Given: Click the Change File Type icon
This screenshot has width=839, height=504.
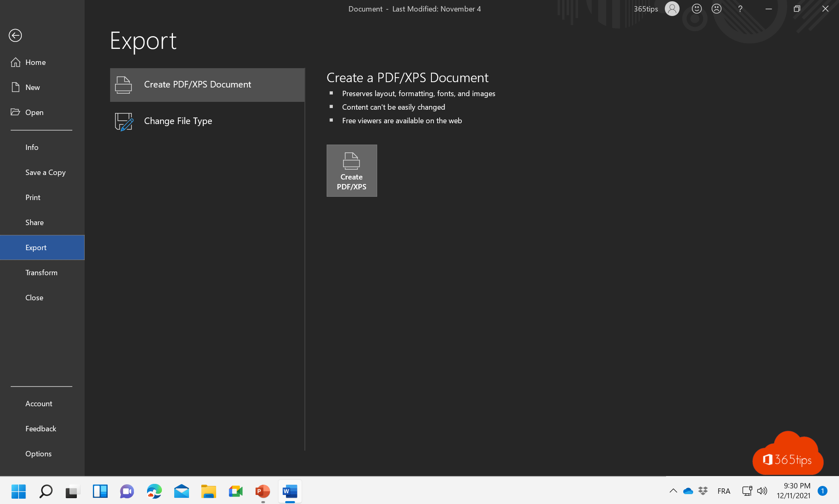Looking at the screenshot, I should (123, 121).
